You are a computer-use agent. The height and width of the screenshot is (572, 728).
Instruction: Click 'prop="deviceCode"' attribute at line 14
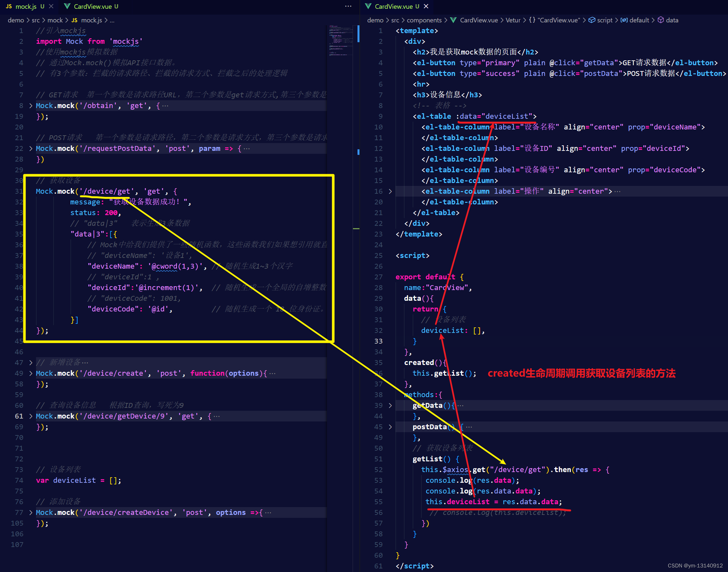[664, 170]
